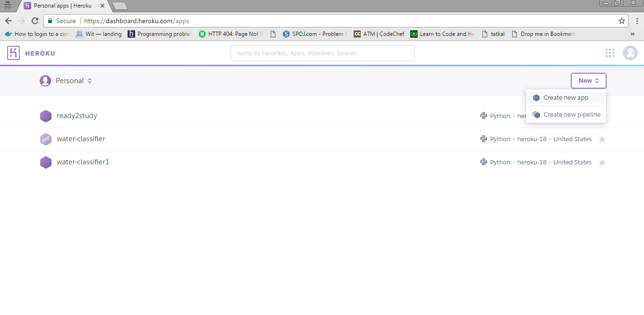The height and width of the screenshot is (315, 644).
Task: Click 'Python' label in ready2study row
Action: tap(500, 116)
